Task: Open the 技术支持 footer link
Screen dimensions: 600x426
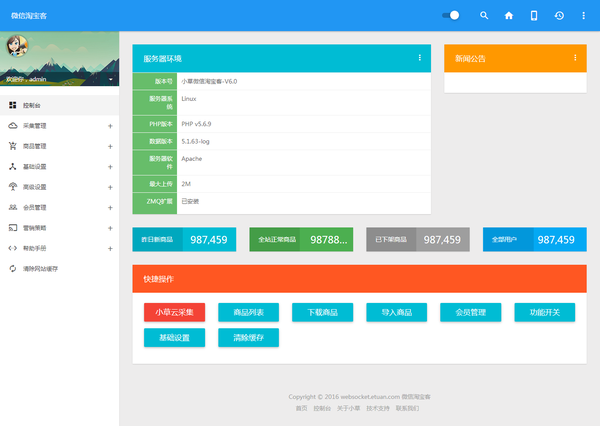Action: tap(376, 408)
